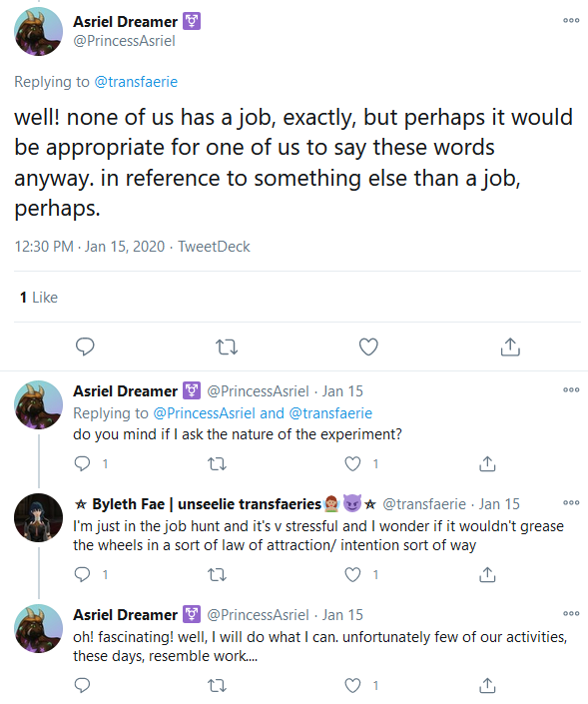Open more options on Byleth Fae's tweet
This screenshot has height=704, width=588.
pyautogui.click(x=571, y=503)
